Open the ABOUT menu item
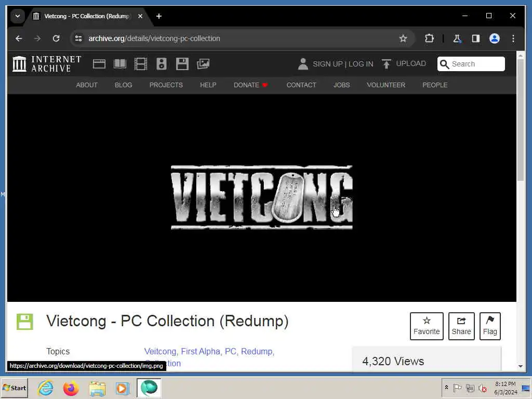532x399 pixels. pos(87,85)
